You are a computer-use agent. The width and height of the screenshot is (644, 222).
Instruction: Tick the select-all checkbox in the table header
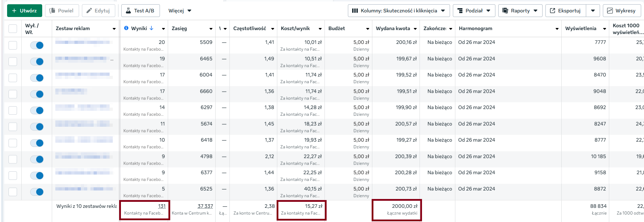[x=13, y=29]
